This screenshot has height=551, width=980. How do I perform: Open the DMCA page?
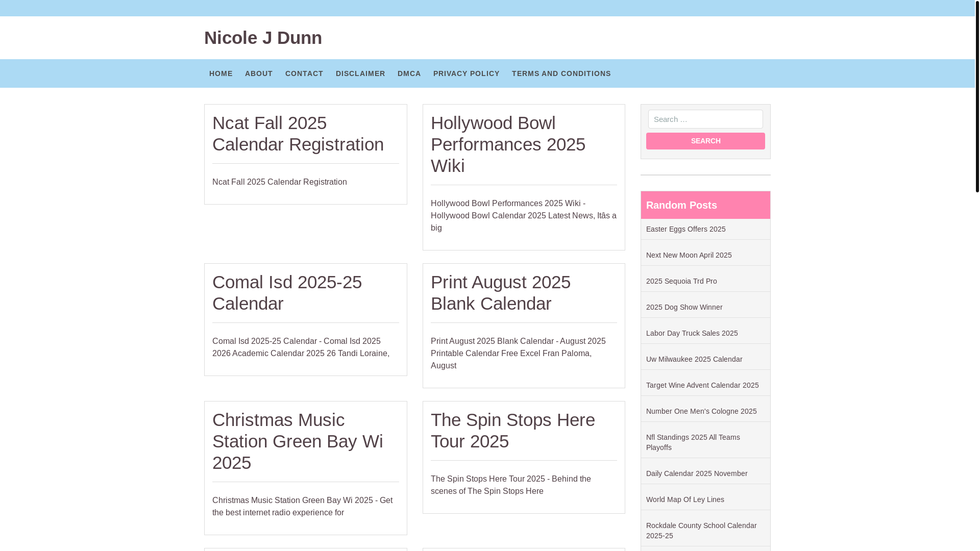[x=409, y=73]
